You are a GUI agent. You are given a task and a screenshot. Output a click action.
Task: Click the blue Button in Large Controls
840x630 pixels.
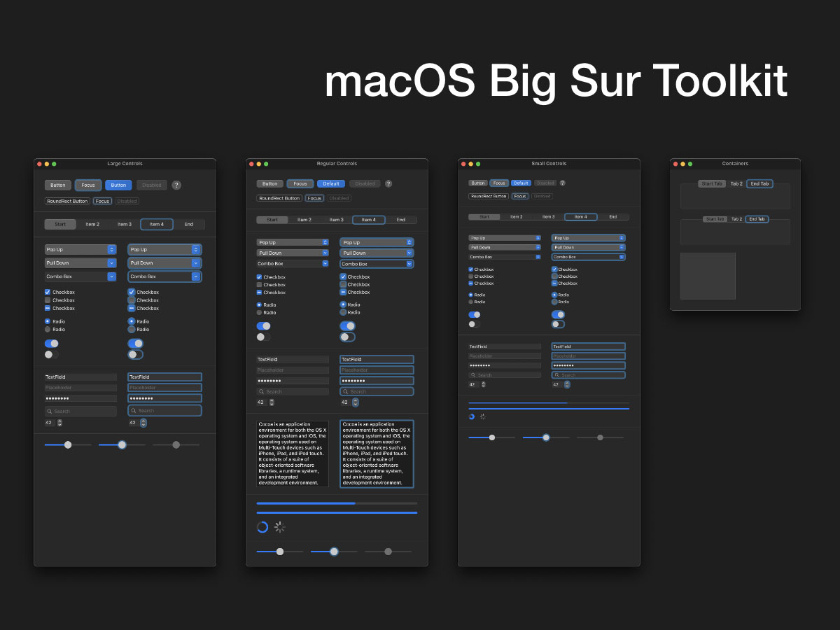pyautogui.click(x=118, y=185)
